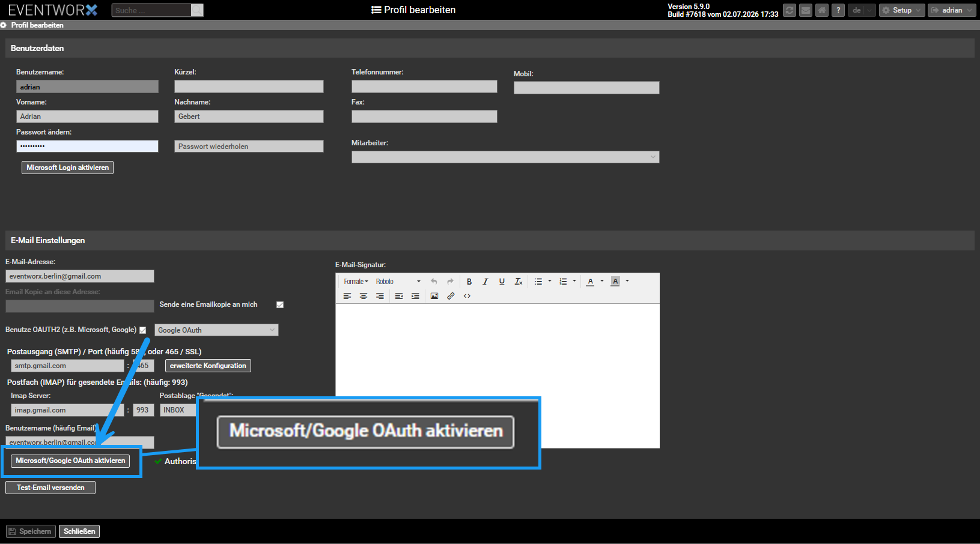Click the Fax input field
The image size is (980, 544).
424,116
